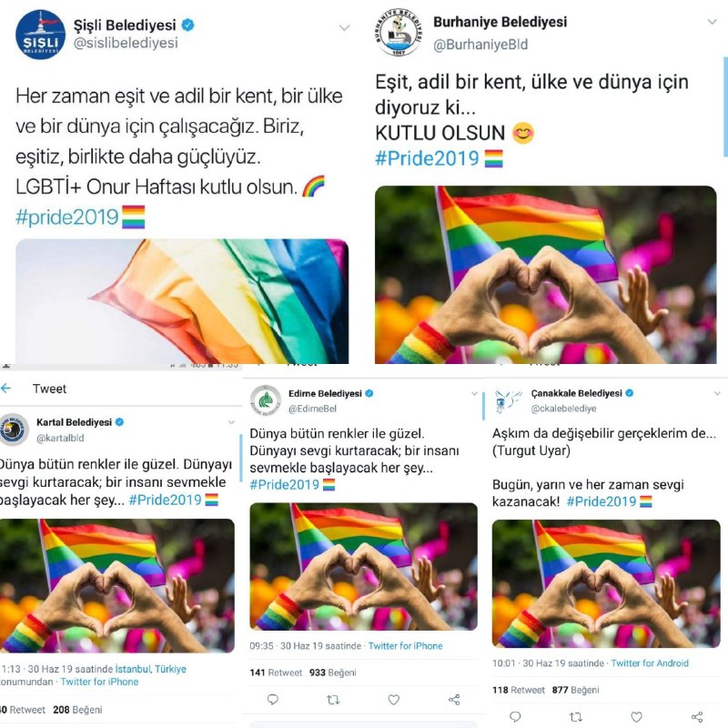Image resolution: width=728 pixels, height=728 pixels.
Task: Reply to the Çanakkale Belediyesi tweet
Action: (515, 717)
